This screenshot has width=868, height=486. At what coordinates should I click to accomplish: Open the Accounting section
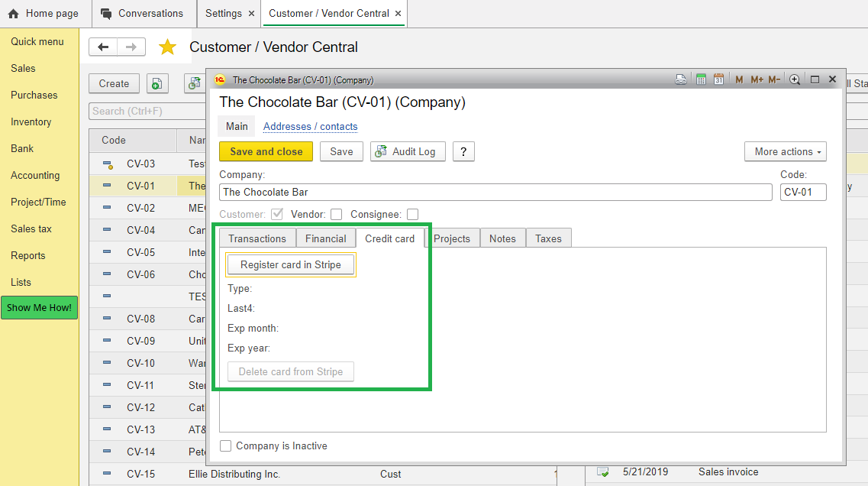pyautogui.click(x=35, y=175)
